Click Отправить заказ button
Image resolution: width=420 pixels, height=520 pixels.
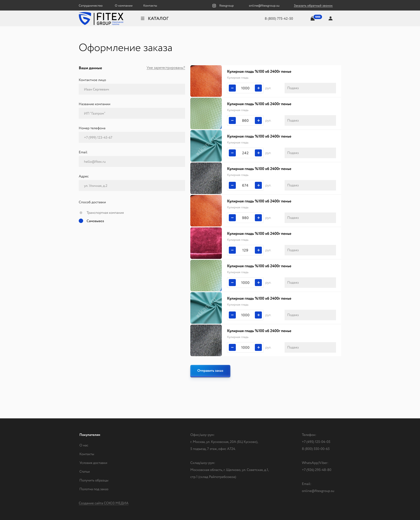pyautogui.click(x=210, y=371)
